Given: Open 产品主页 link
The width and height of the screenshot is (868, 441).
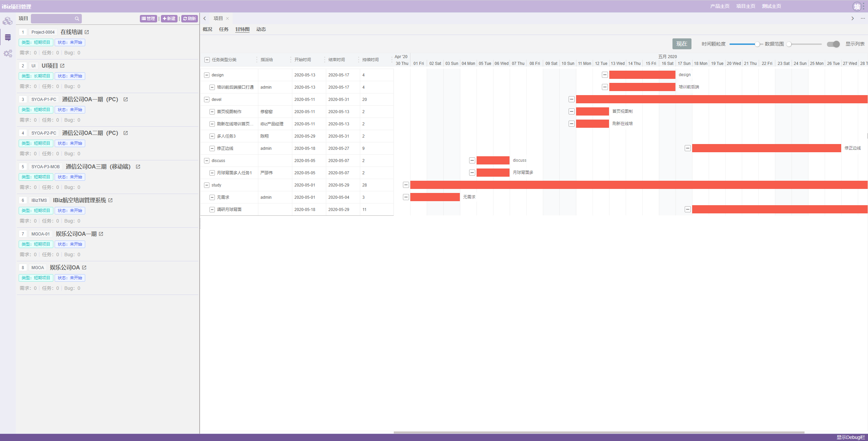Looking at the screenshot, I should coord(720,6).
